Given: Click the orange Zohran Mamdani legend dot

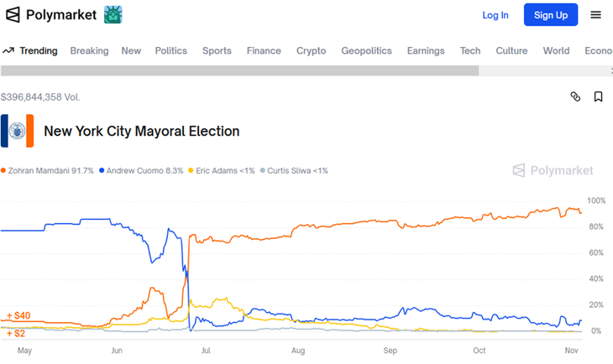Looking at the screenshot, I should [x=3, y=170].
